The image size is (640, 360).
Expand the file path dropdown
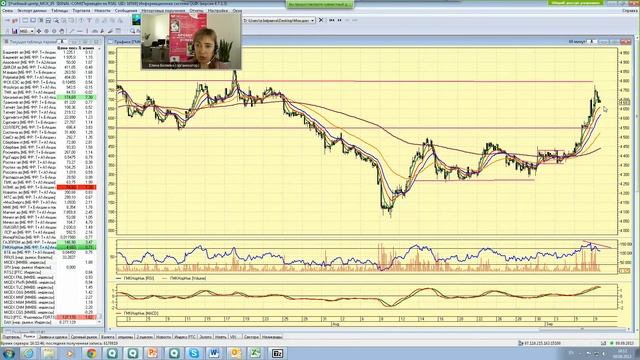coord(313,20)
